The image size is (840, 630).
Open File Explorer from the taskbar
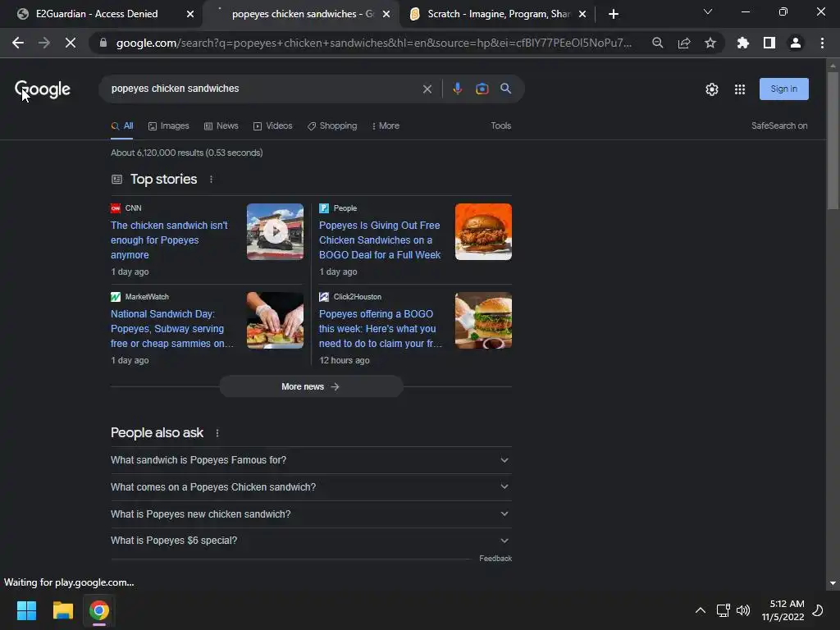pyautogui.click(x=62, y=610)
